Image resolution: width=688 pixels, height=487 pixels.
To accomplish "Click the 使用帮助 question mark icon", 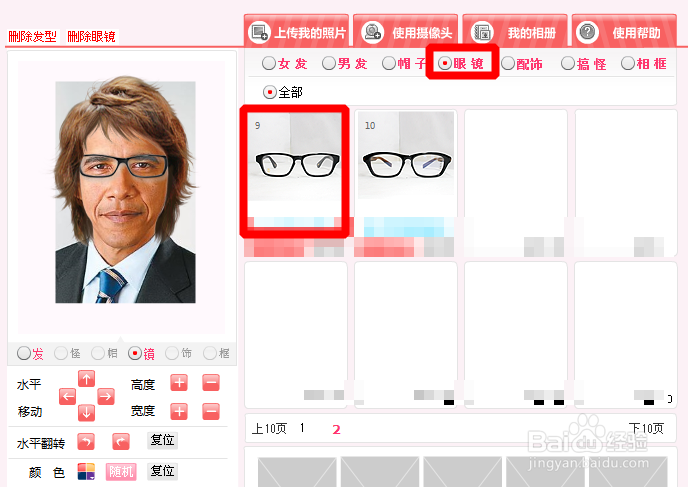I will (x=588, y=32).
